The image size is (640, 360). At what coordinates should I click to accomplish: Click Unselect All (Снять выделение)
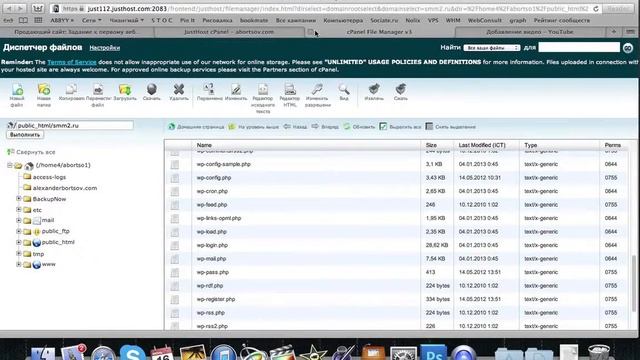coord(450,127)
